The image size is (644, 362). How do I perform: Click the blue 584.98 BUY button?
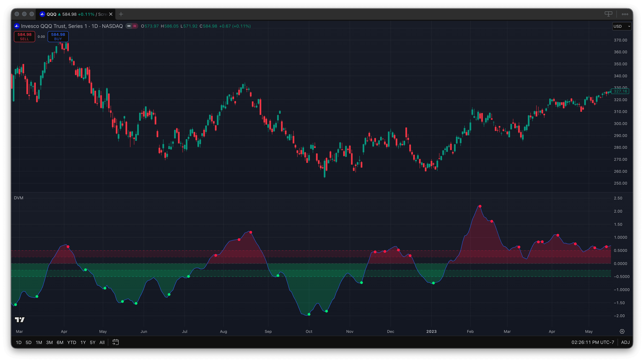pos(58,36)
